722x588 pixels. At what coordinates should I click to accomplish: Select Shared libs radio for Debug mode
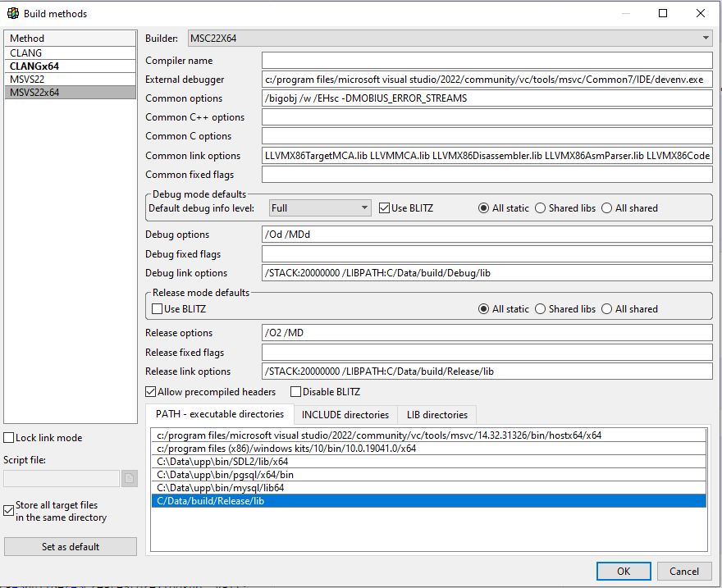pyautogui.click(x=541, y=208)
